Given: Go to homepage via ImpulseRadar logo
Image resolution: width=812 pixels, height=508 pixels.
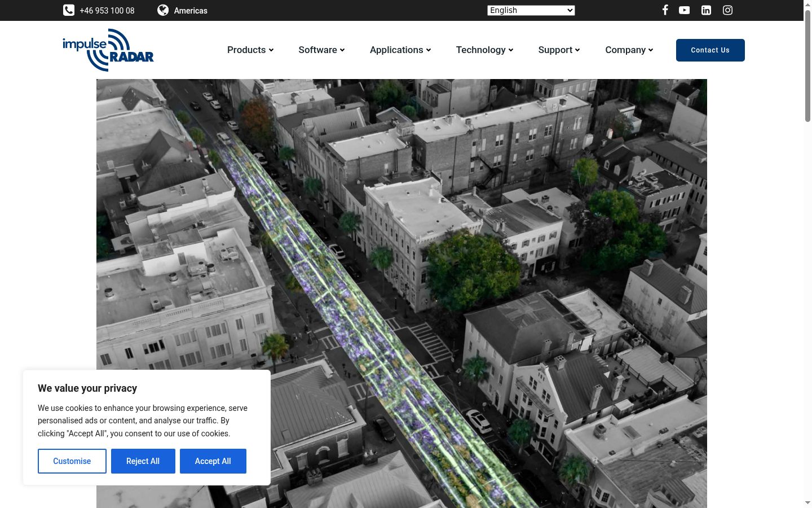Looking at the screenshot, I should (108, 50).
